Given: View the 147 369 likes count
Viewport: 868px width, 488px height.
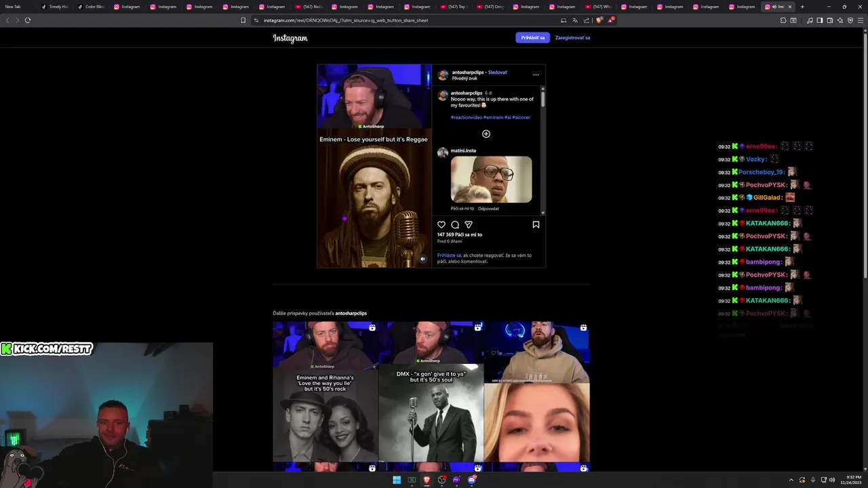Looking at the screenshot, I should tap(460, 235).
